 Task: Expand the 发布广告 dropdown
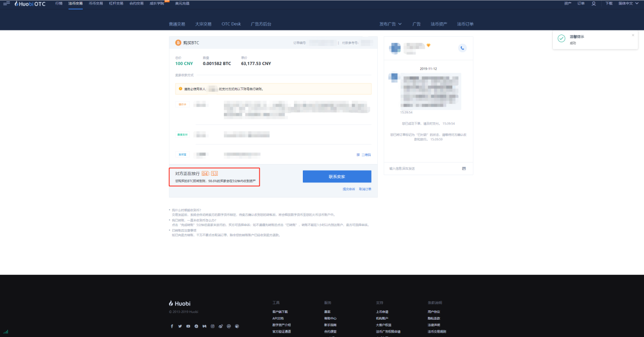(390, 24)
